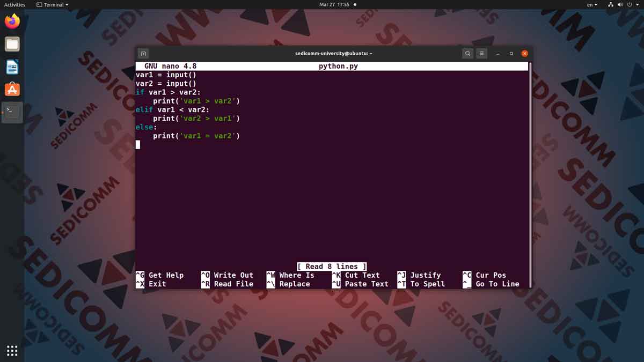
Task: Open the terminal hamburger menu
Action: pyautogui.click(x=482, y=54)
